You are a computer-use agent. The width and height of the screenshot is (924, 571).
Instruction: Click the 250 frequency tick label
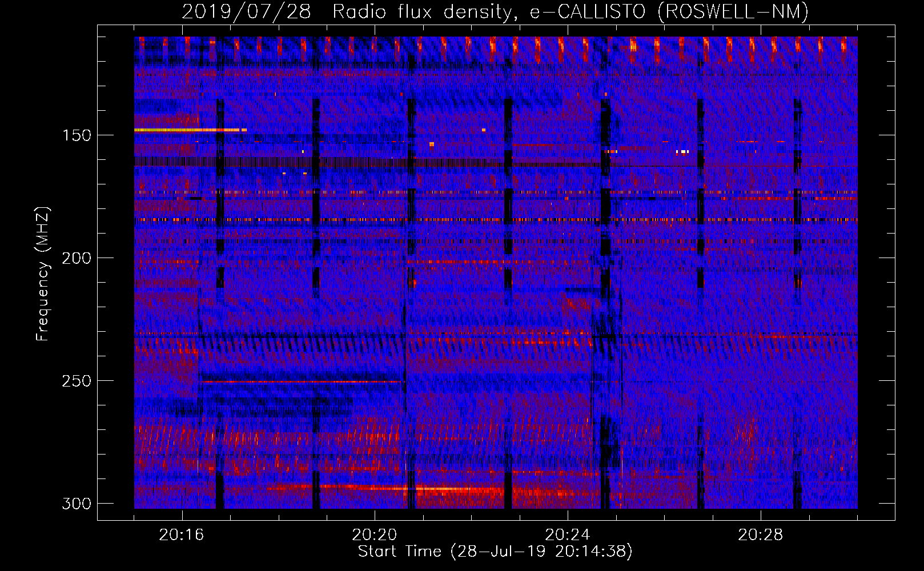[x=76, y=381]
